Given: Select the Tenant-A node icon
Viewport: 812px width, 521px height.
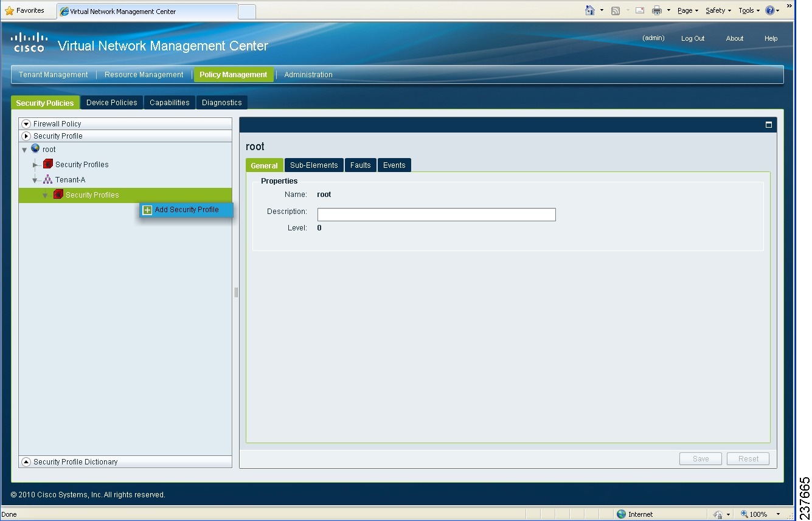Looking at the screenshot, I should click(x=47, y=179).
